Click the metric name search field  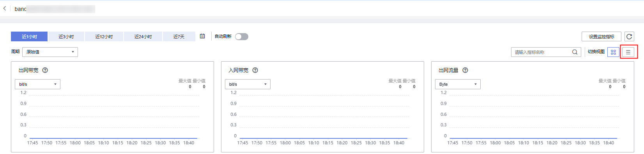(542, 52)
